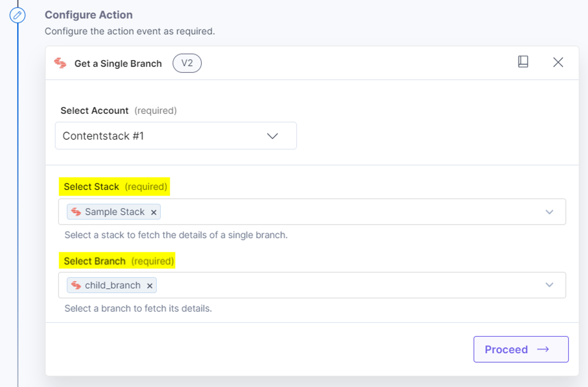This screenshot has width=588, height=387.
Task: Close the Get a Single Branch panel
Action: [558, 62]
